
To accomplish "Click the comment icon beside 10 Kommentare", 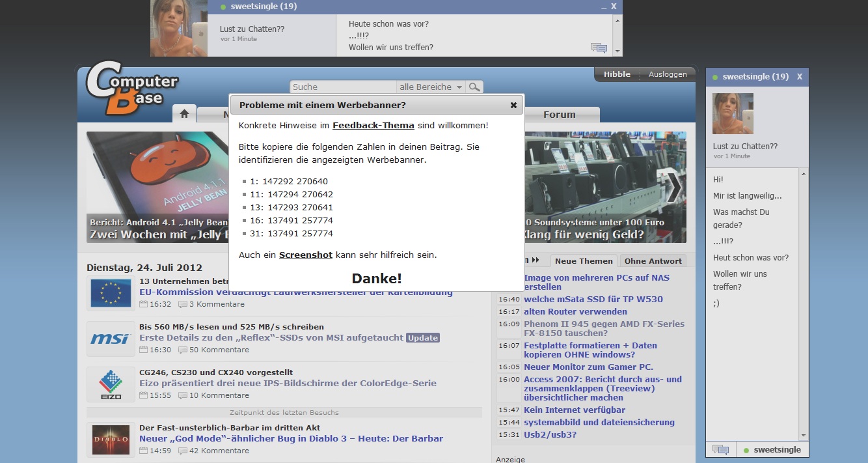I will click(x=183, y=395).
